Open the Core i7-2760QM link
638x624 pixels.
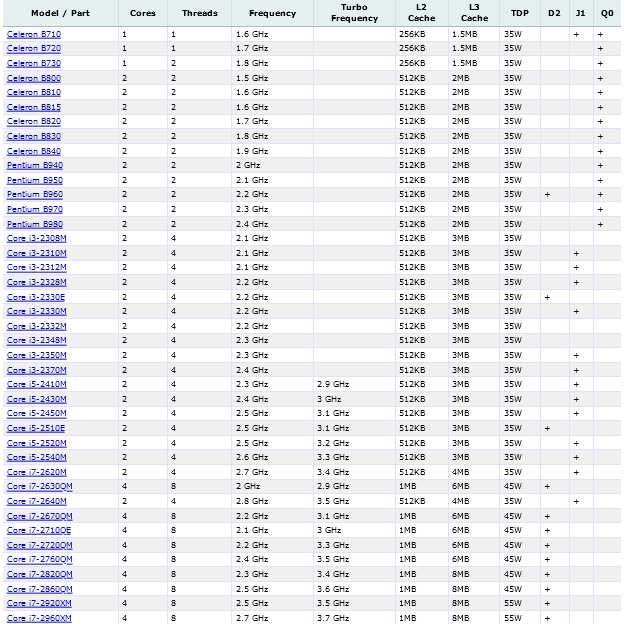[39, 559]
